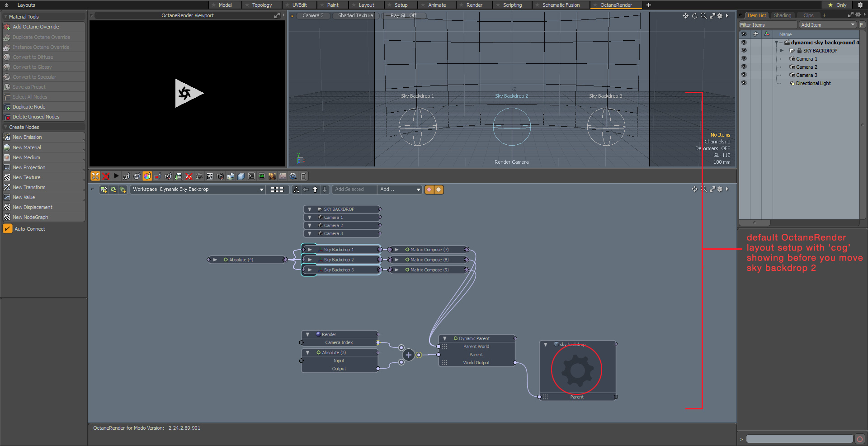Hide the SKY BACKDROP group

click(744, 51)
